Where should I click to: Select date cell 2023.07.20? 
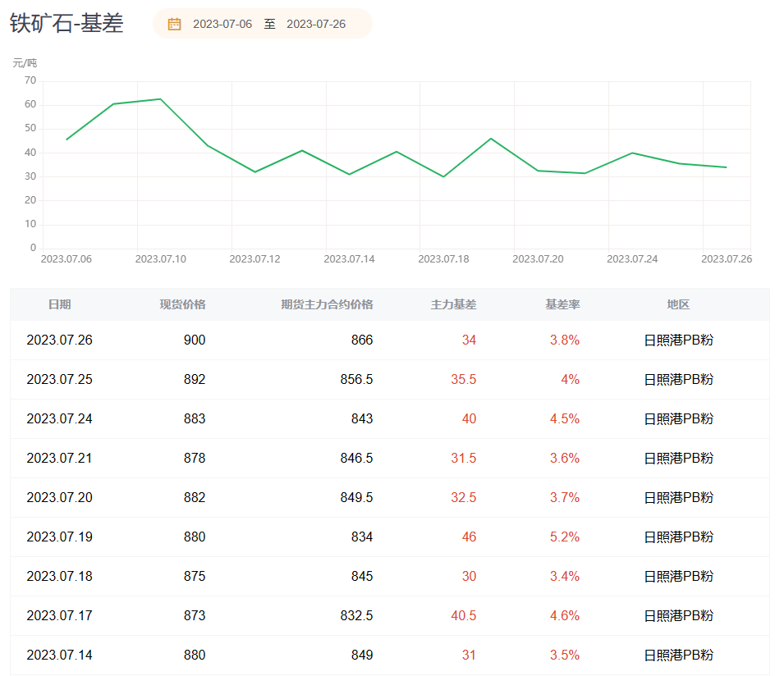(59, 498)
